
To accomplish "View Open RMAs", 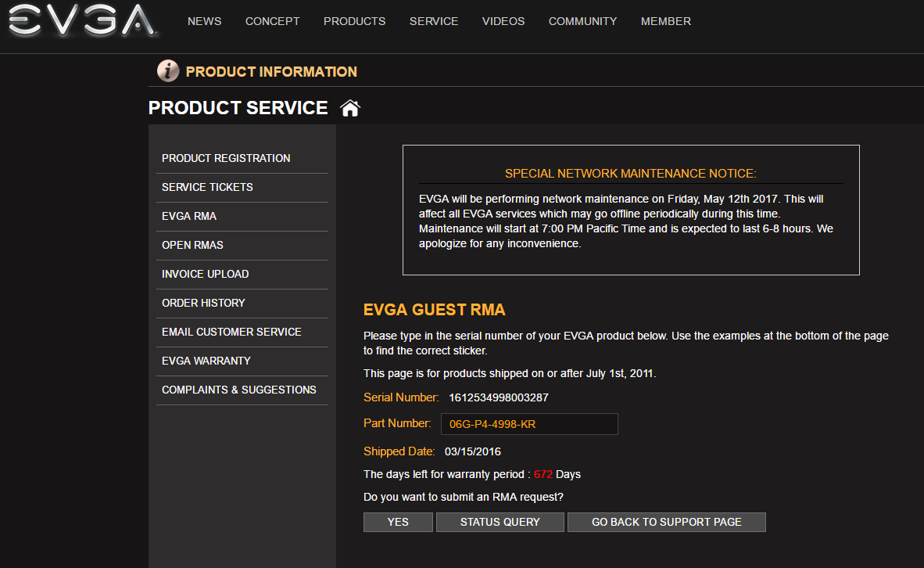I will click(x=192, y=245).
